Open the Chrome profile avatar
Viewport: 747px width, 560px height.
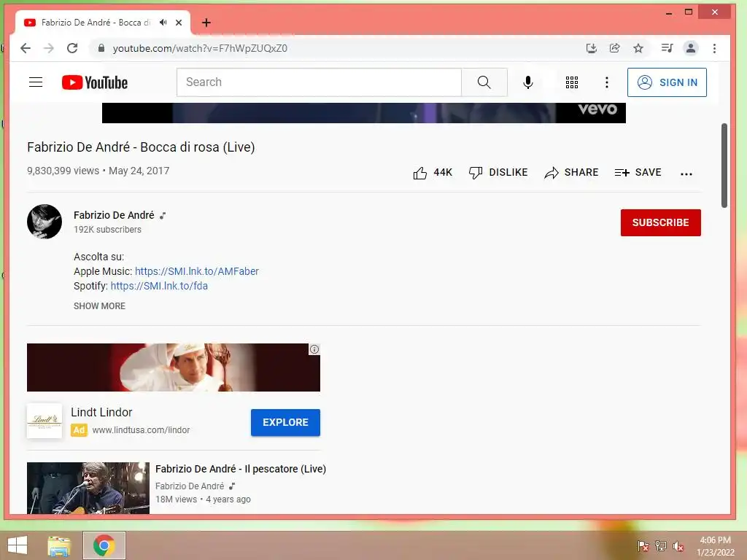coord(690,48)
